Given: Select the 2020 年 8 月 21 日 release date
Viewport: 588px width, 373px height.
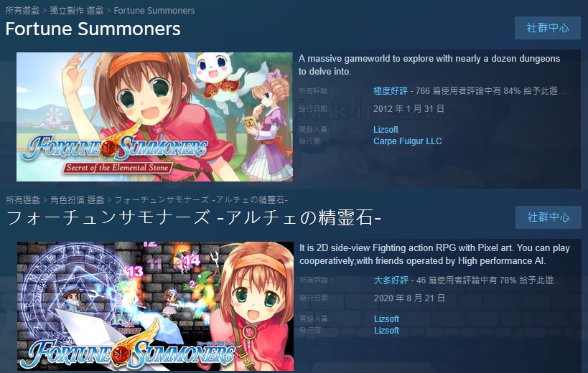Looking at the screenshot, I should [409, 298].
